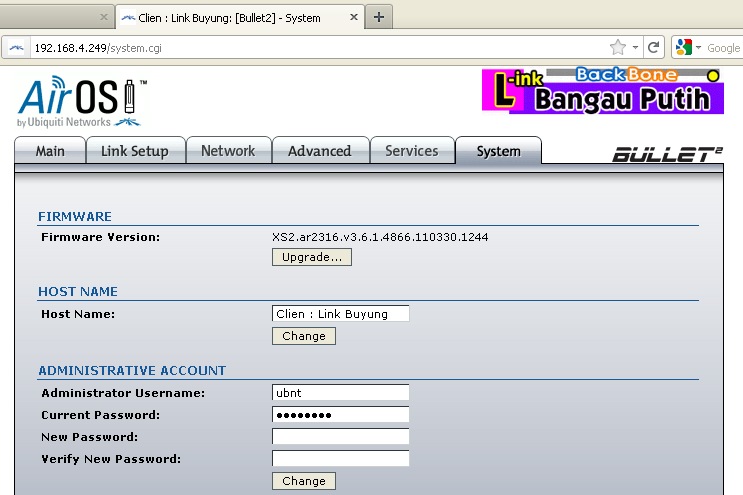Image resolution: width=743 pixels, height=495 pixels.
Task: Focus the Host Name input field
Action: click(x=341, y=314)
